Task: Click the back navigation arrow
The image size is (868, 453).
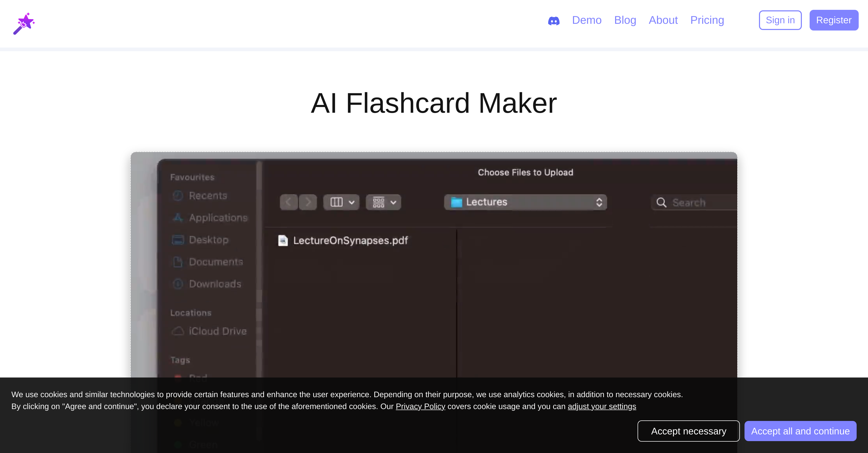Action: pos(289,202)
